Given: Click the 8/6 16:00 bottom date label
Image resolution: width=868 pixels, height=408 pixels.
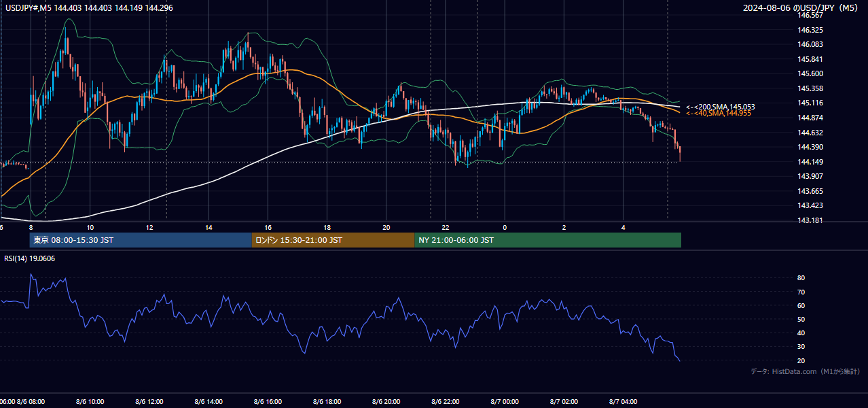Looking at the screenshot, I should click(268, 401).
